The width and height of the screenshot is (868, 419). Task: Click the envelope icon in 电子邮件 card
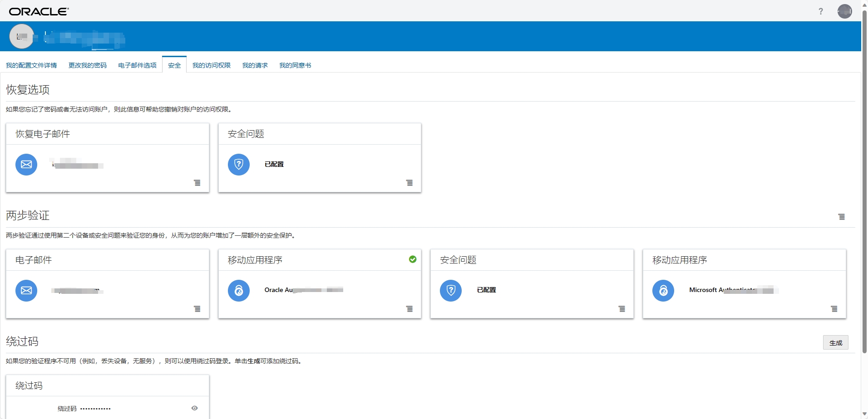(x=26, y=291)
